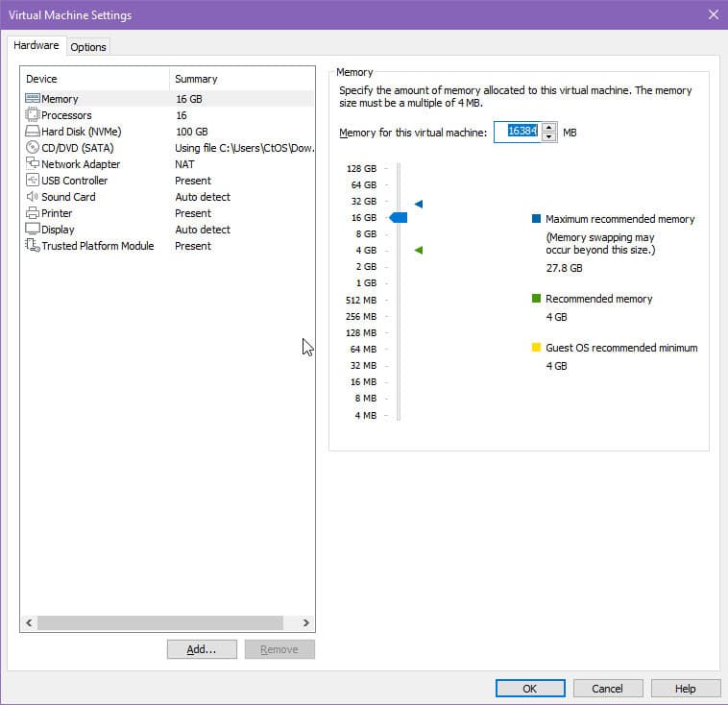The height and width of the screenshot is (705, 728).
Task: Increase memory with the up stepper arrow
Action: coord(548,127)
